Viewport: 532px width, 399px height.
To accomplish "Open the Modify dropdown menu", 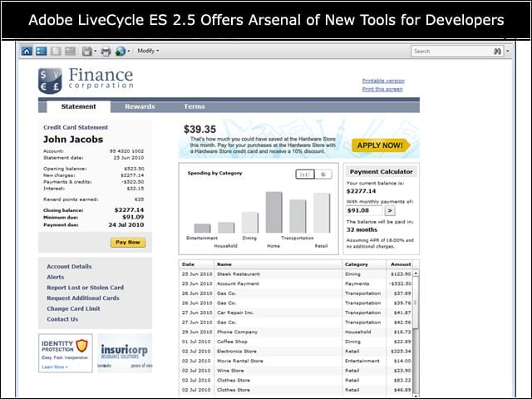I will 148,51.
